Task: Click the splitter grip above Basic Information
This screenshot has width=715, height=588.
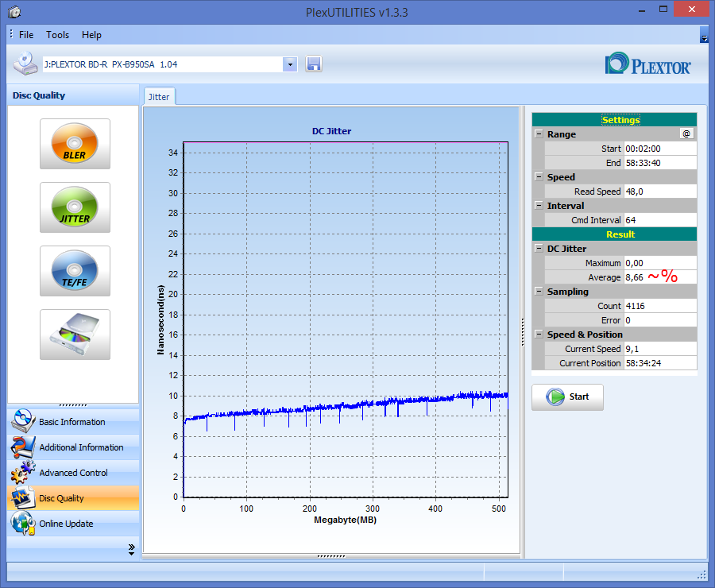Action: 73,405
